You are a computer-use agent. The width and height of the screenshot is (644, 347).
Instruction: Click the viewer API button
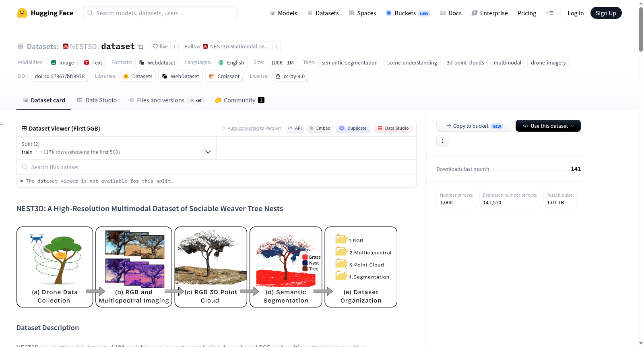295,128
